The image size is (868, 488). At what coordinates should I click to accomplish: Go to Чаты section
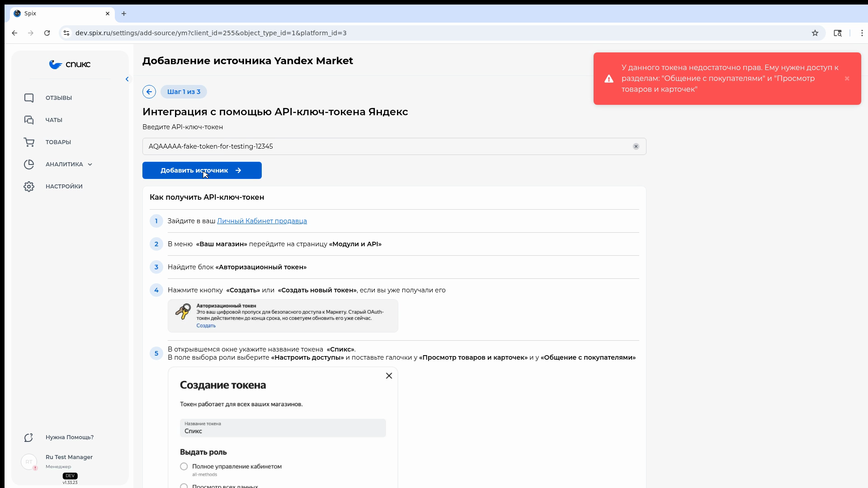[x=54, y=120]
